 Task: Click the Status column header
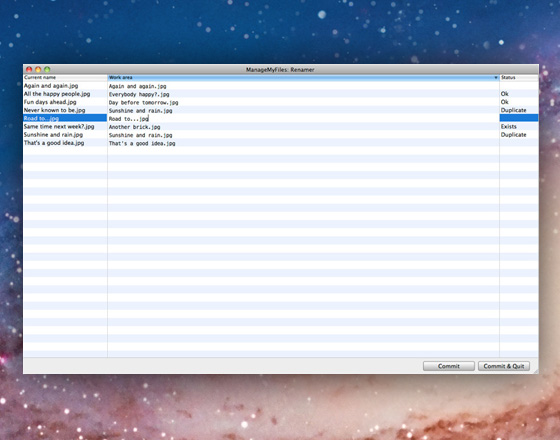tap(519, 78)
